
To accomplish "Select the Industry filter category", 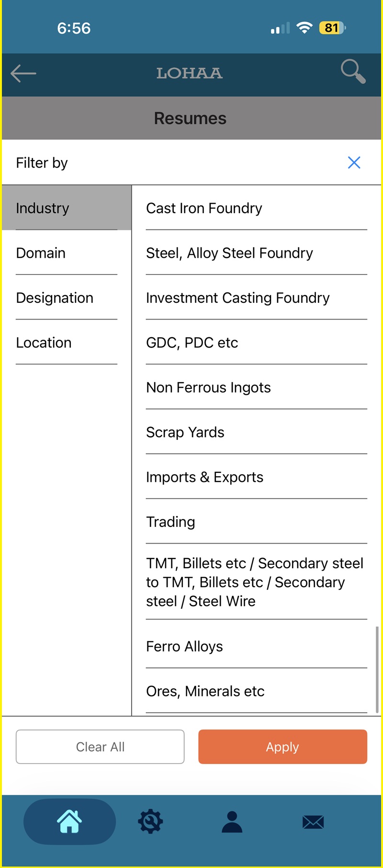I will [x=67, y=208].
